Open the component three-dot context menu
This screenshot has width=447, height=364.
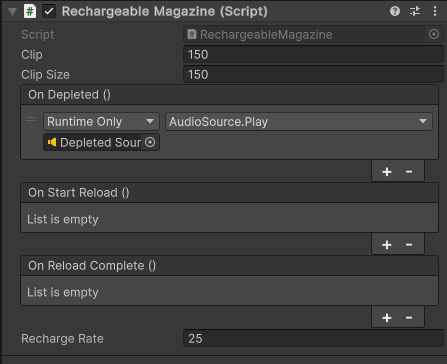coord(435,11)
